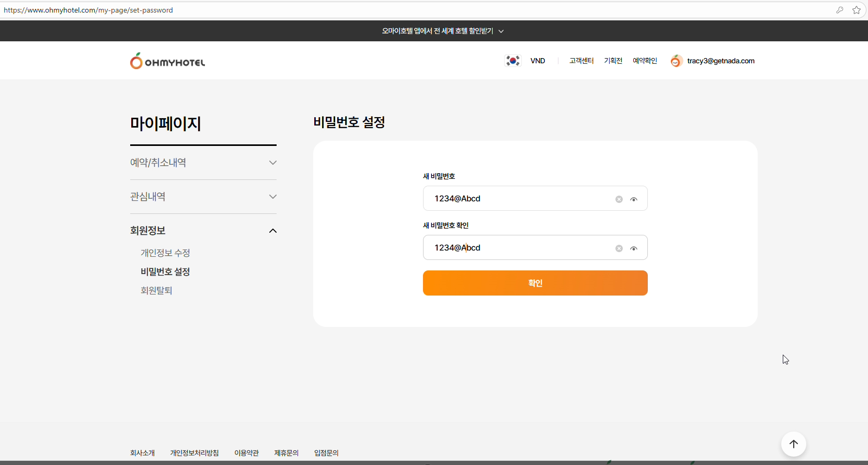Click the password key icon in address bar
The height and width of the screenshot is (465, 868).
tap(840, 10)
